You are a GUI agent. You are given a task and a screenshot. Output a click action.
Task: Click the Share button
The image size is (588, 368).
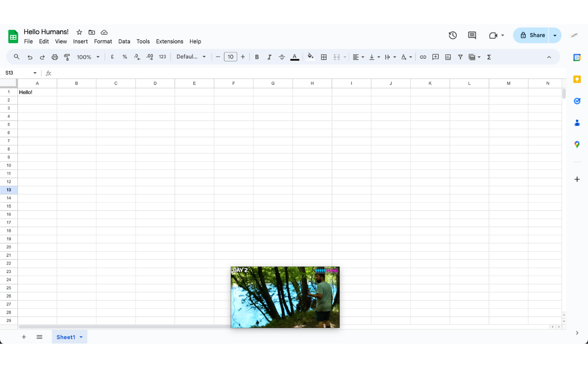coord(531,35)
